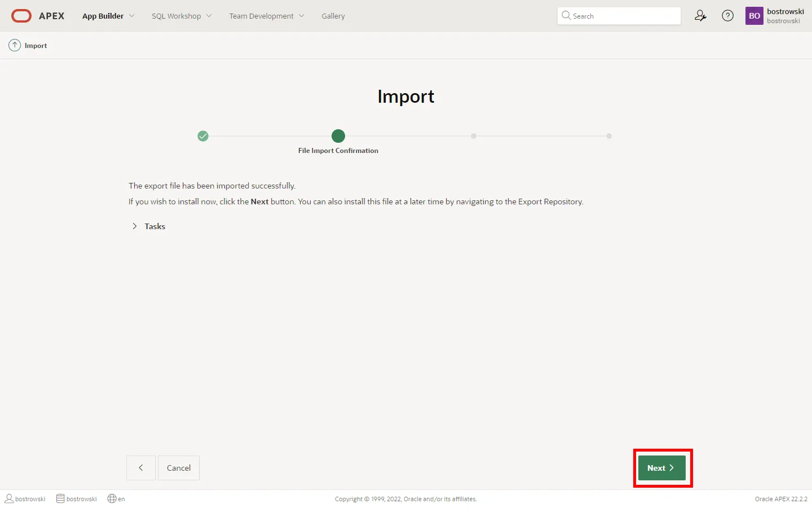Open the Gallery menu item
812x508 pixels.
[333, 16]
